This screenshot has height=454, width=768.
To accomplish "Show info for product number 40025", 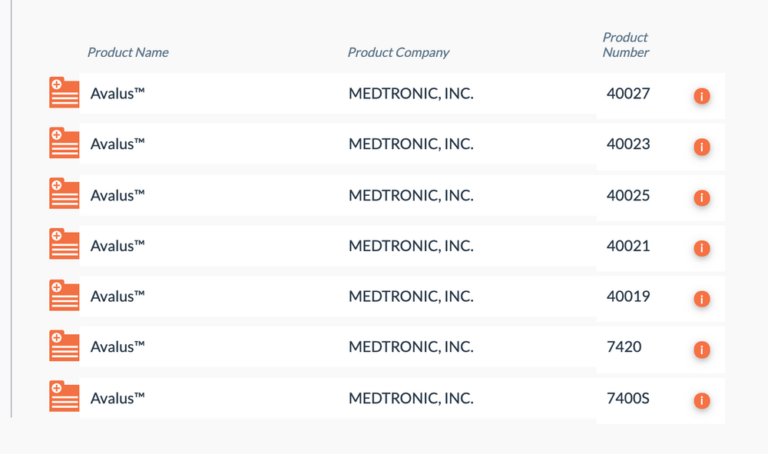I will 701,198.
